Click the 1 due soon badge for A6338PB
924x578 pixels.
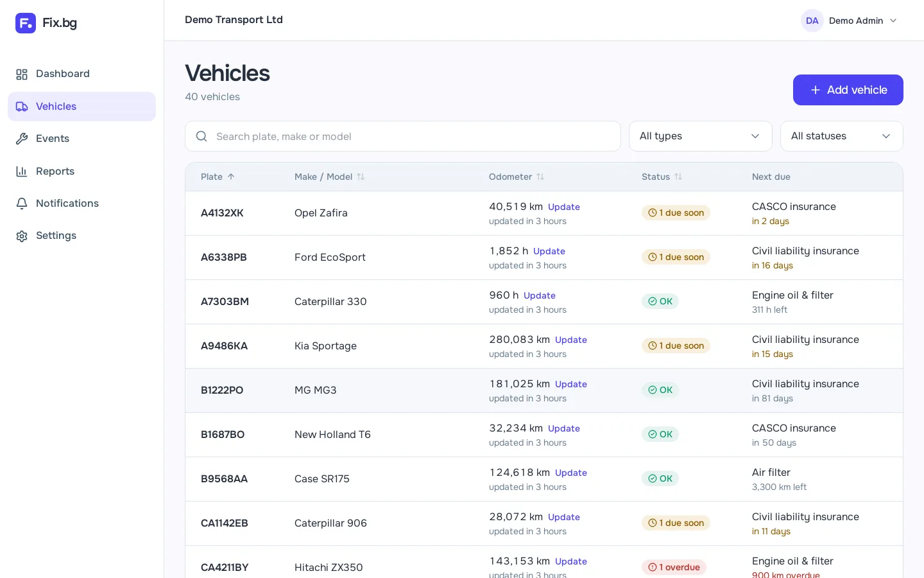click(x=676, y=257)
